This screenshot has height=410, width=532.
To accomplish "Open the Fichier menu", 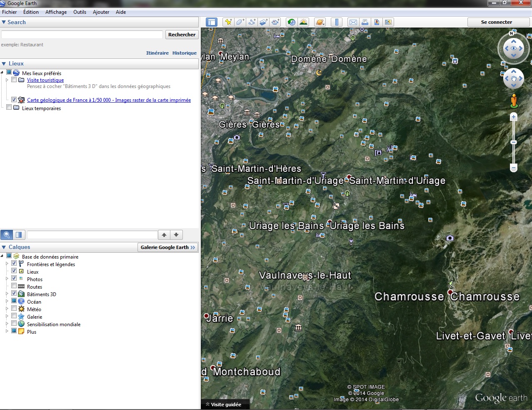I will pos(10,12).
